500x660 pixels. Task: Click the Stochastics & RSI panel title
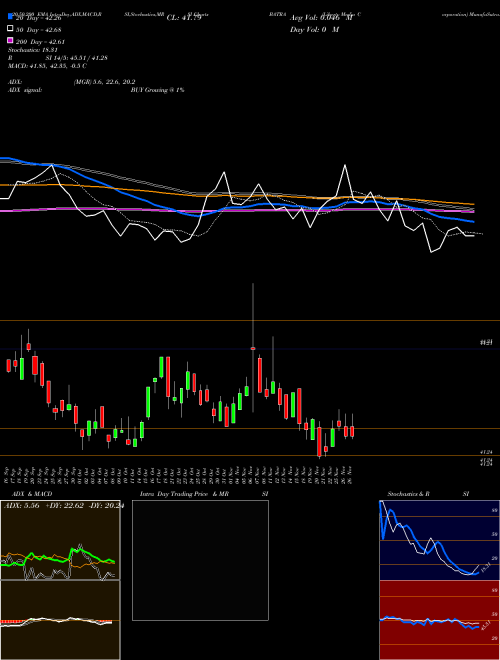[428, 494]
